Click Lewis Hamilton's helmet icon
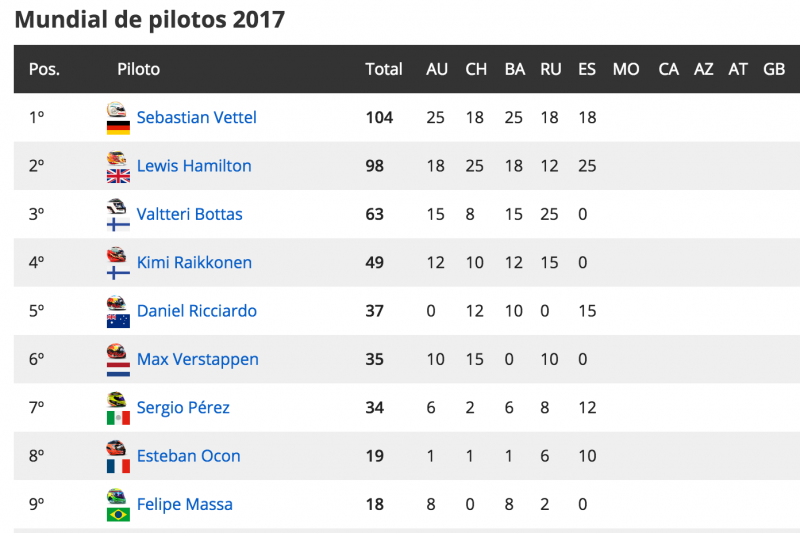The image size is (800, 533). point(116,158)
